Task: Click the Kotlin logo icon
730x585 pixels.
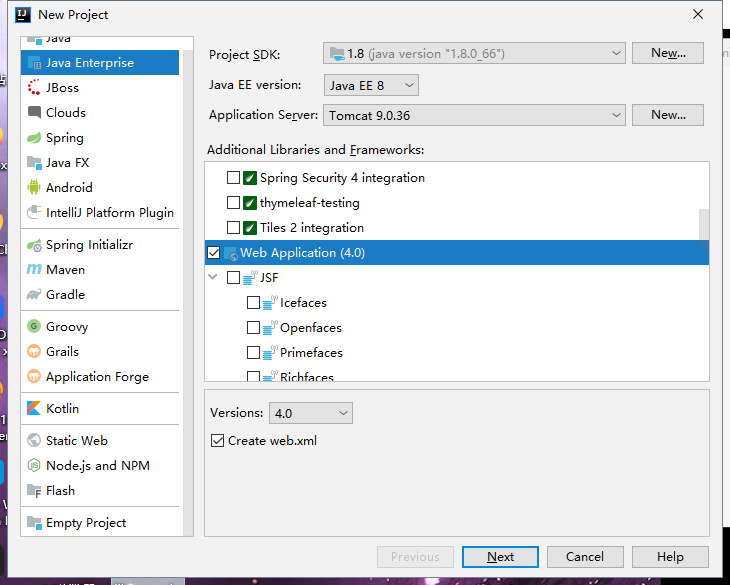Action: click(34, 408)
